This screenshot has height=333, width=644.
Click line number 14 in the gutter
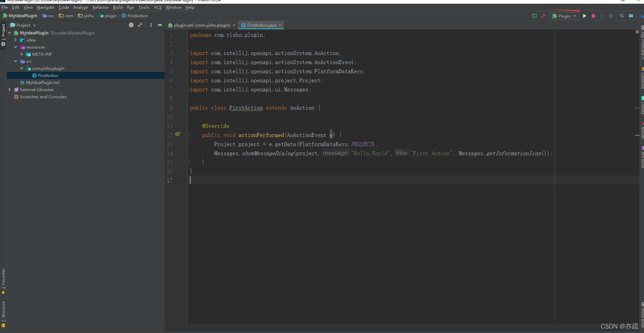(170, 153)
